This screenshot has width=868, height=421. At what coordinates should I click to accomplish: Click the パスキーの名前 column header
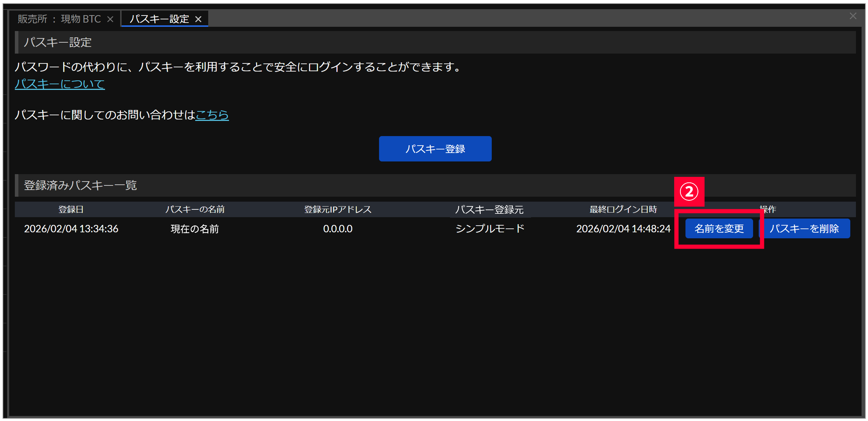click(x=195, y=210)
